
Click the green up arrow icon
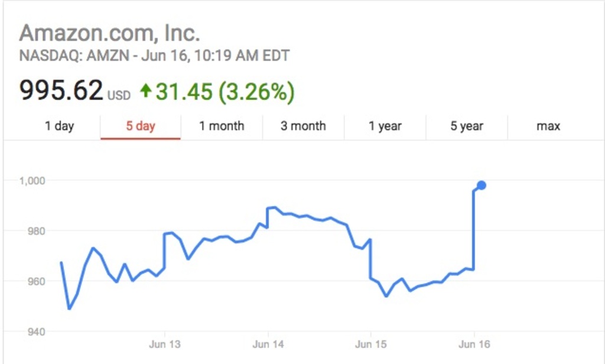coord(145,91)
